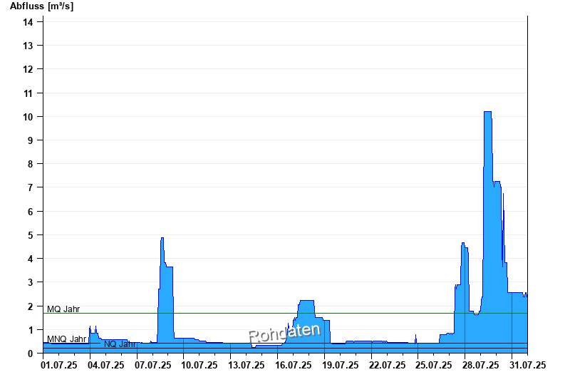The width and height of the screenshot is (570, 392).
Task: Click the y-axis value 8
Action: [x=30, y=164]
